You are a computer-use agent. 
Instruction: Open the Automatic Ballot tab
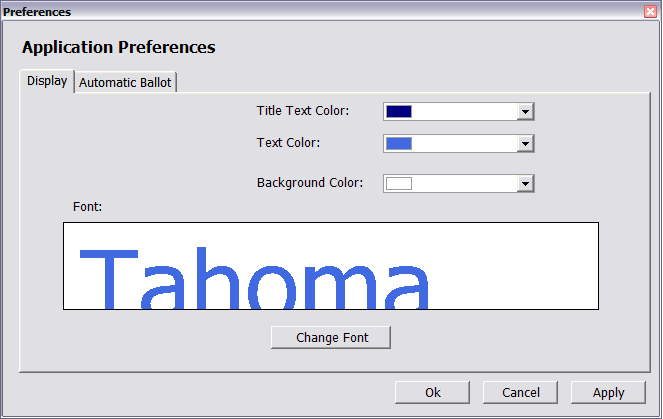125,83
